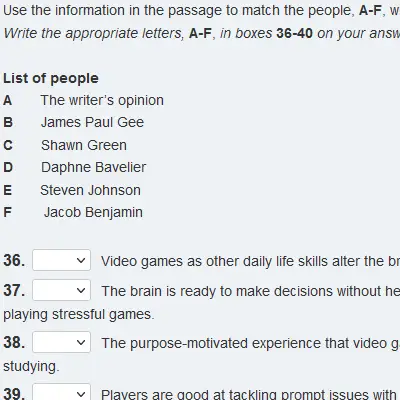The width and height of the screenshot is (400, 400).
Task: Click the 'List of people' heading
Action: click(51, 79)
